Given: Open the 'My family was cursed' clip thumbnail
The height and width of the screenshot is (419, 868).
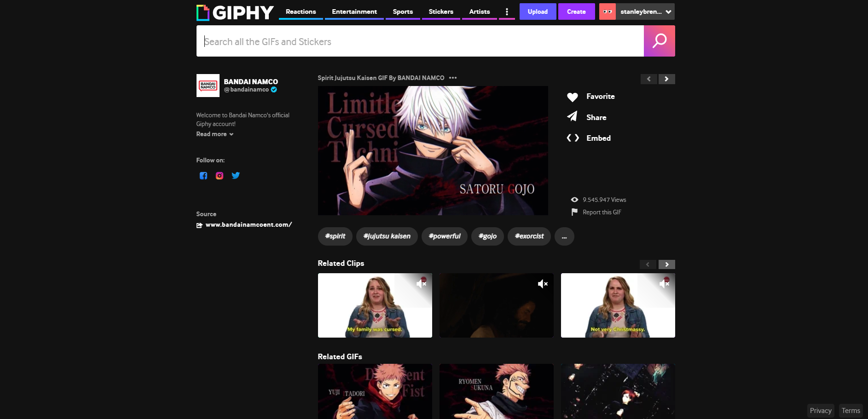Looking at the screenshot, I should tap(375, 305).
